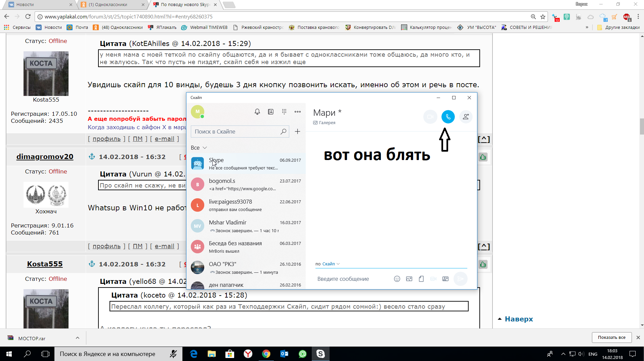Go back in Chrome browser
The height and width of the screenshot is (361, 644).
(7, 16)
